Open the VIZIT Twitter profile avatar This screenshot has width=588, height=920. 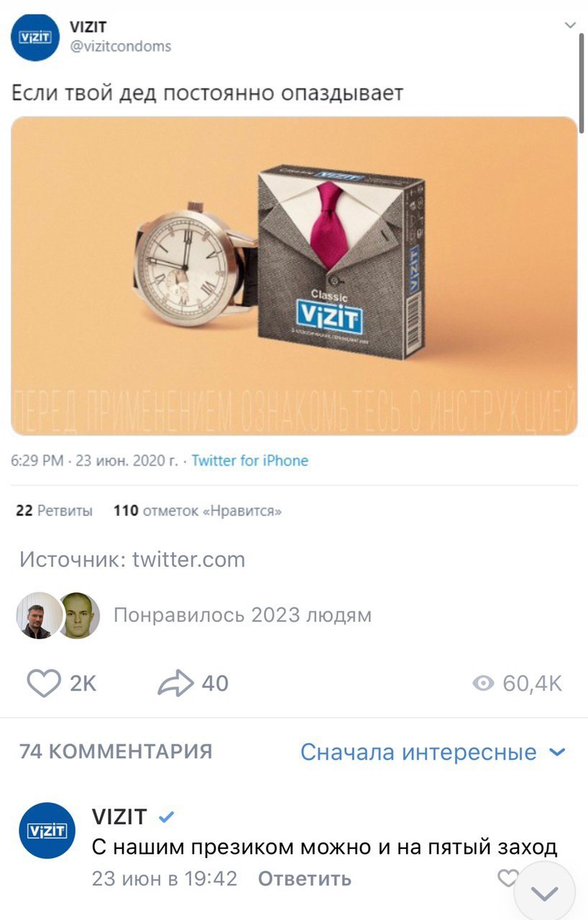tap(35, 37)
